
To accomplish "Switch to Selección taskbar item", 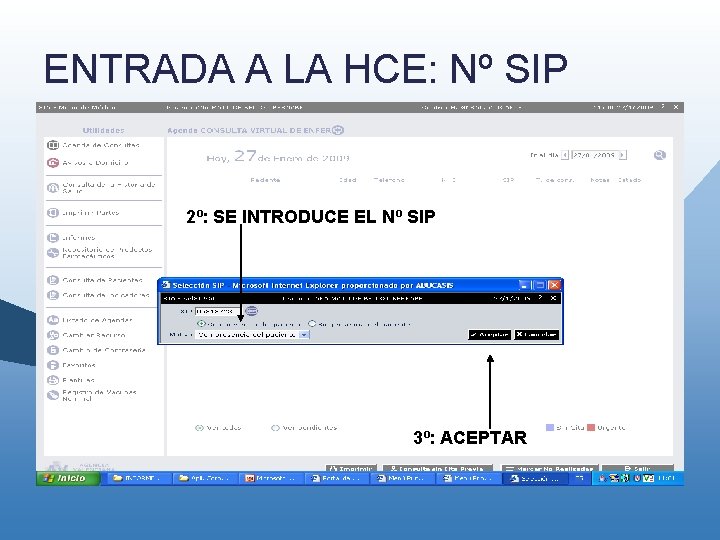I will tap(535, 478).
